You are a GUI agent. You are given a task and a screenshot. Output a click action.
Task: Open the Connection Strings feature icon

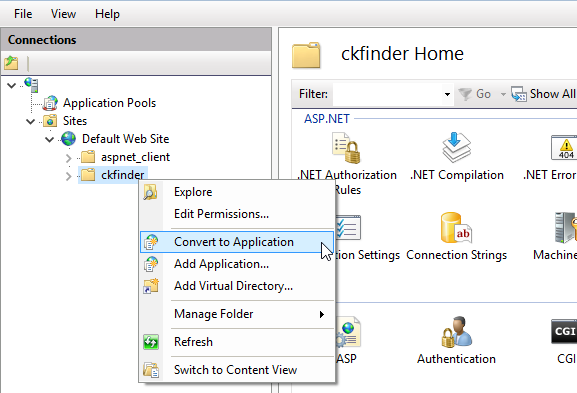(456, 228)
